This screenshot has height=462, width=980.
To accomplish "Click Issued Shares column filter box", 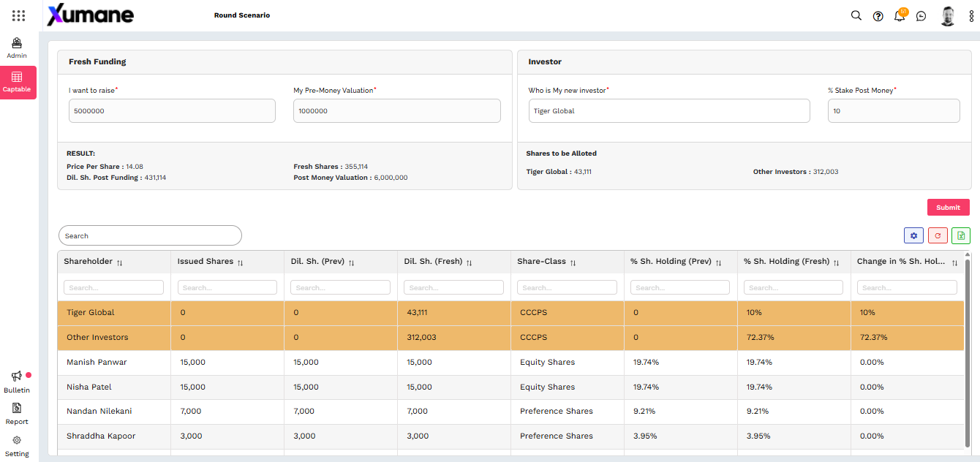I will [227, 287].
